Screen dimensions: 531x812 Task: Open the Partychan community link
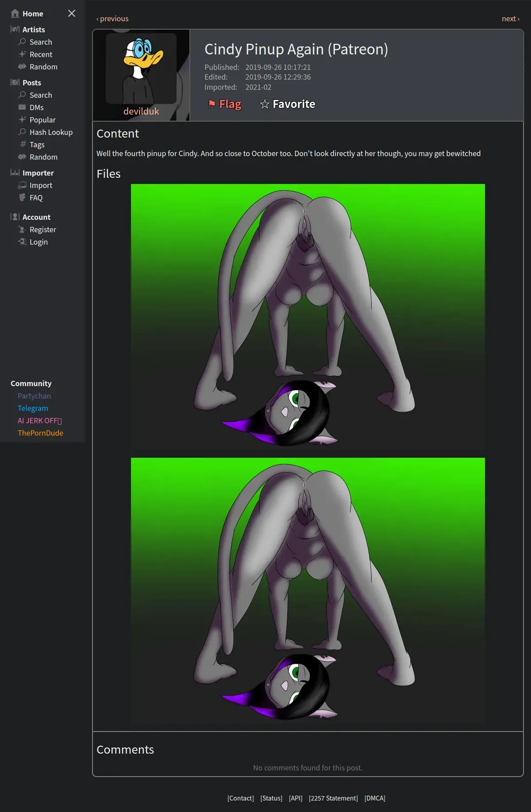point(34,396)
